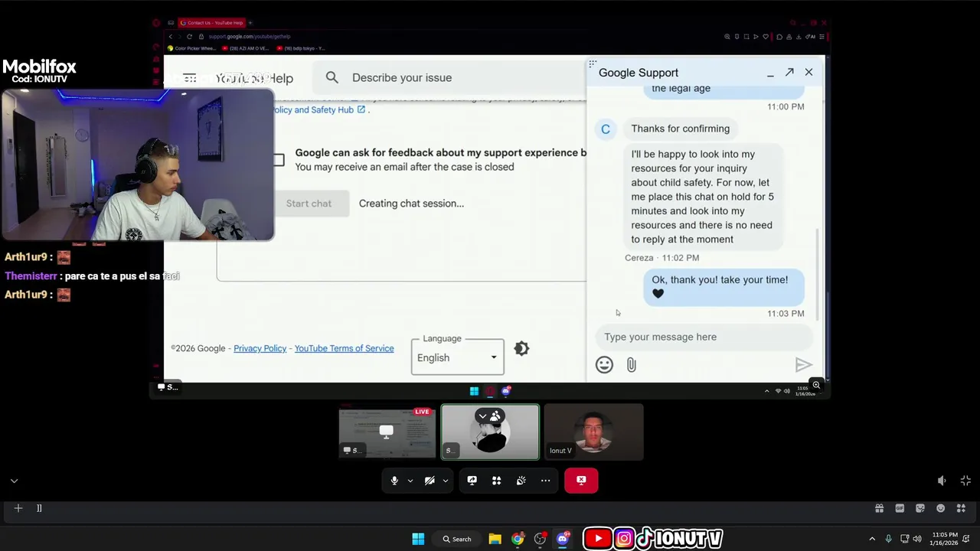980x551 pixels.
Task: Show hidden system tray icons chevron
Action: tap(871, 539)
